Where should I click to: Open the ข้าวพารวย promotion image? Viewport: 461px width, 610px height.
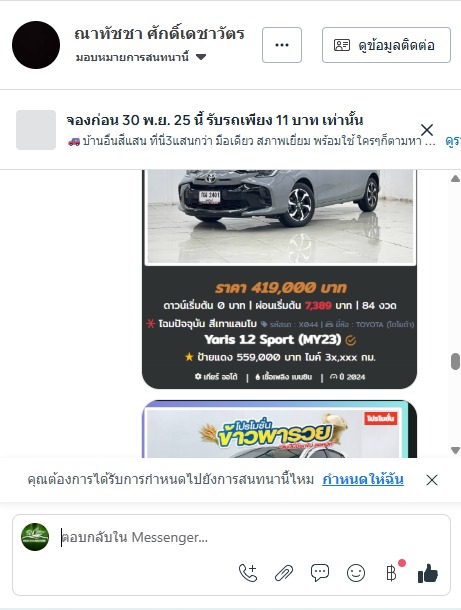pyautogui.click(x=279, y=429)
